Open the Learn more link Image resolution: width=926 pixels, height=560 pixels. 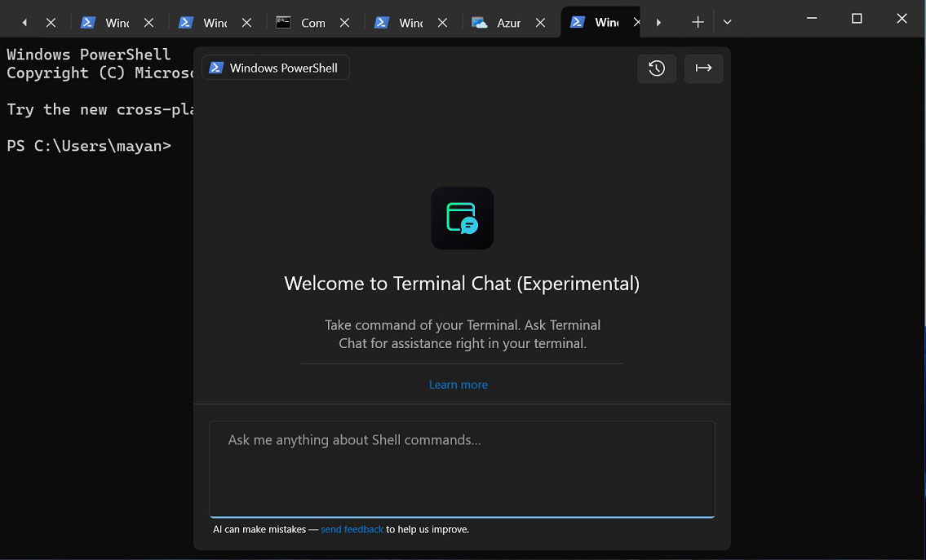pyautogui.click(x=459, y=385)
